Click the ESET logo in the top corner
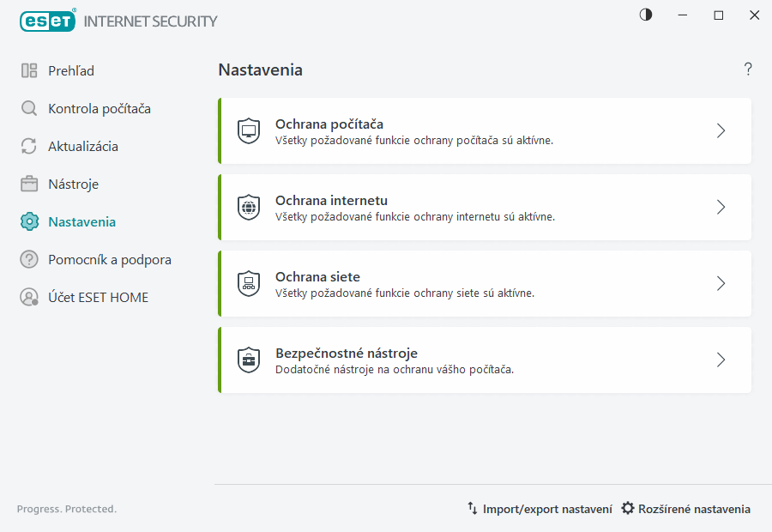Viewport: 772px width, 532px height. [x=47, y=21]
